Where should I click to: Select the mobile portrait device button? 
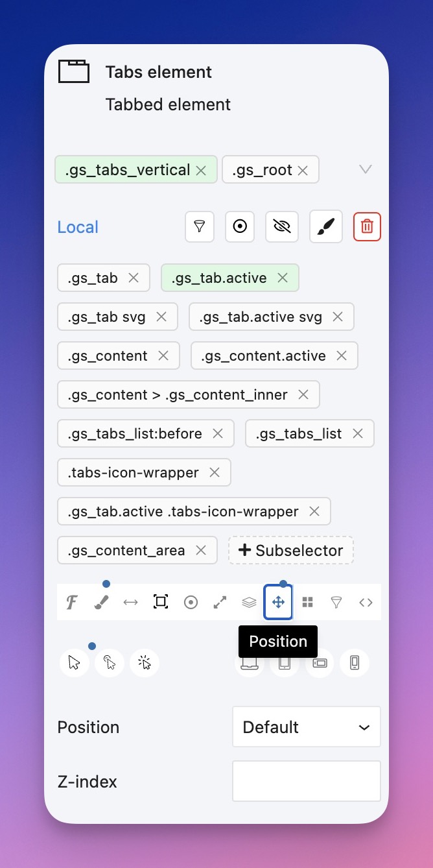tap(355, 662)
